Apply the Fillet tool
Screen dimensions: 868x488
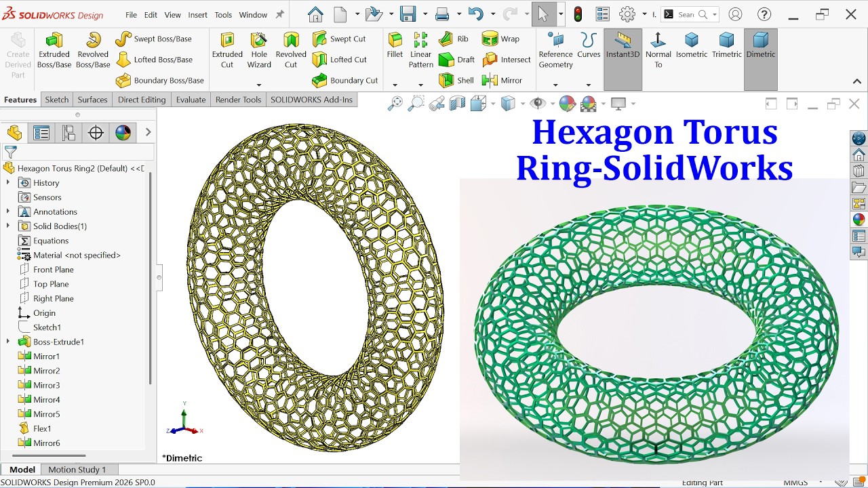395,45
